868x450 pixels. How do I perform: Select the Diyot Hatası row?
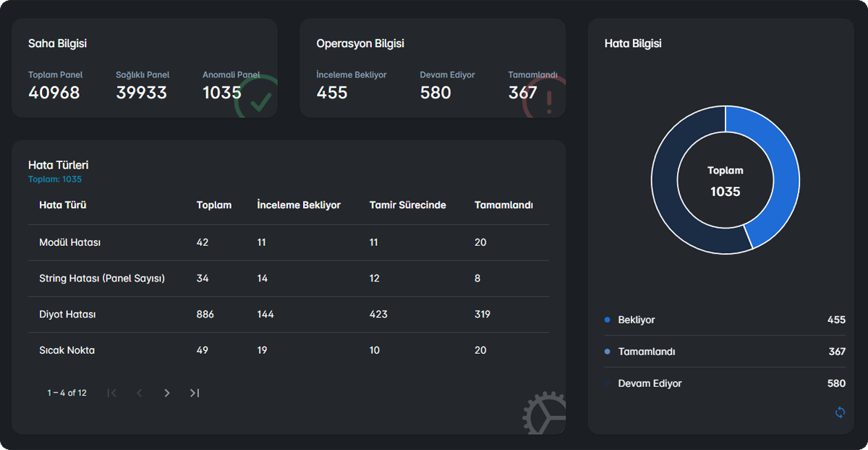click(67, 315)
